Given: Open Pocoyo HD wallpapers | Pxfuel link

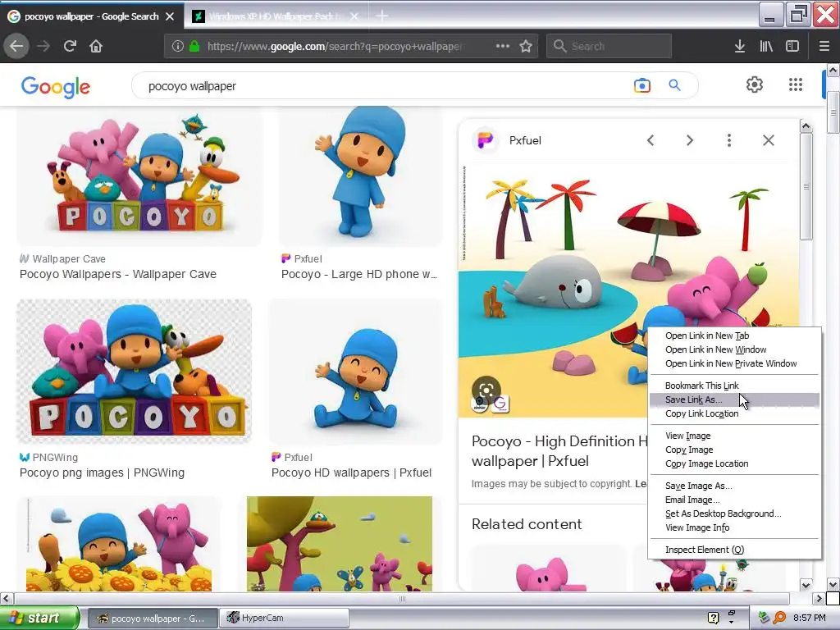Looking at the screenshot, I should pyautogui.click(x=351, y=473).
